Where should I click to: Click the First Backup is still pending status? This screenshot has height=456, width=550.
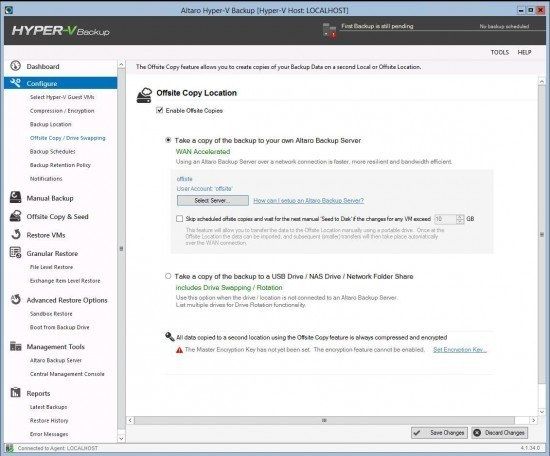point(377,26)
